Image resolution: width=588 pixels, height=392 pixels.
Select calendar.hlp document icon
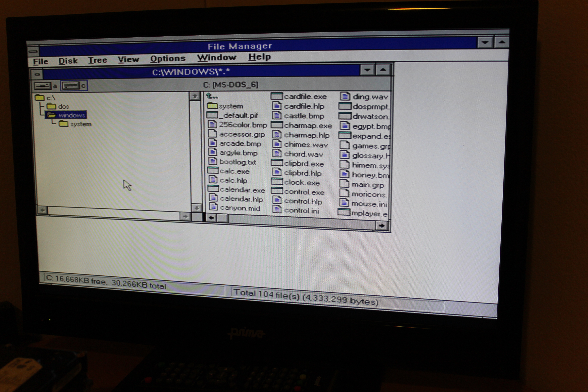click(213, 198)
